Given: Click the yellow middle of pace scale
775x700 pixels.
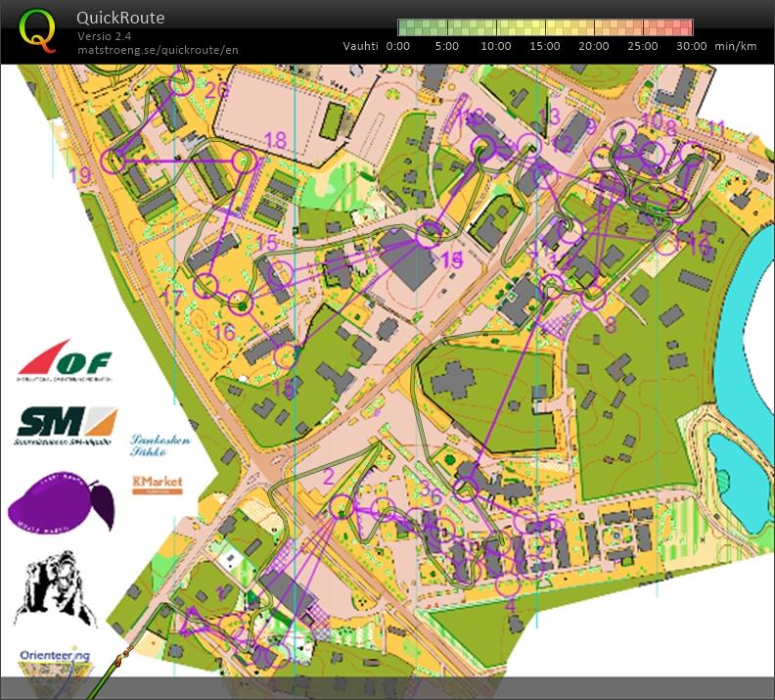Looking at the screenshot, I should (x=545, y=27).
